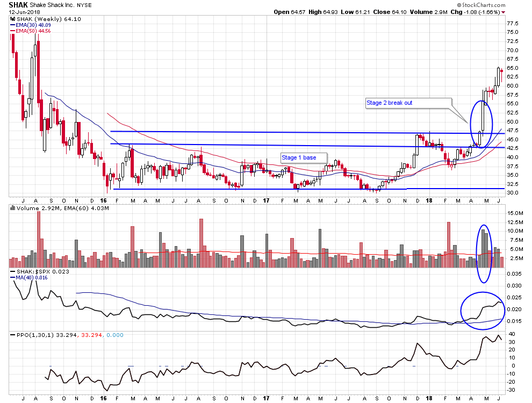The image size is (532, 403).
Task: Click the 15.0M volume axis label
Action: point(515,213)
